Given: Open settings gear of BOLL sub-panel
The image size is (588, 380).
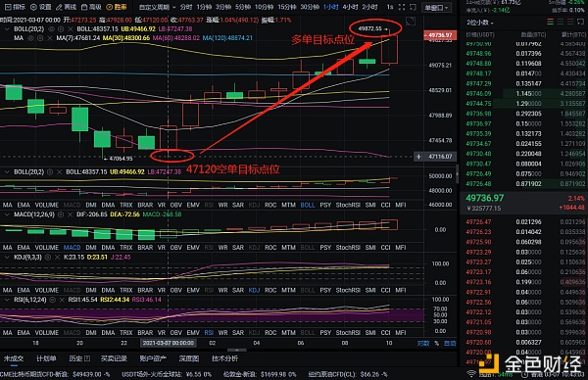Looking at the screenshot, I should [50, 171].
